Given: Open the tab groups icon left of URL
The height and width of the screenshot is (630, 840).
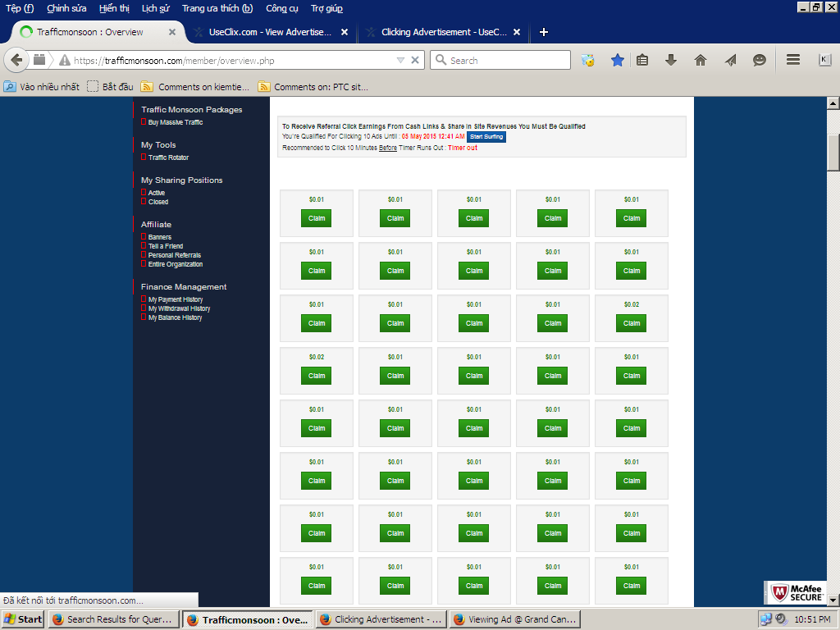Looking at the screenshot, I should (x=39, y=60).
